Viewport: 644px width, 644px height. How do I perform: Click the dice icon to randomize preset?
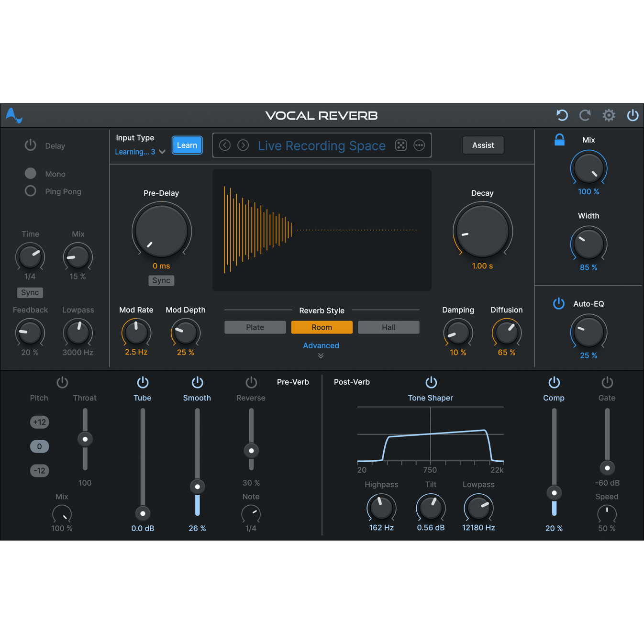click(400, 145)
